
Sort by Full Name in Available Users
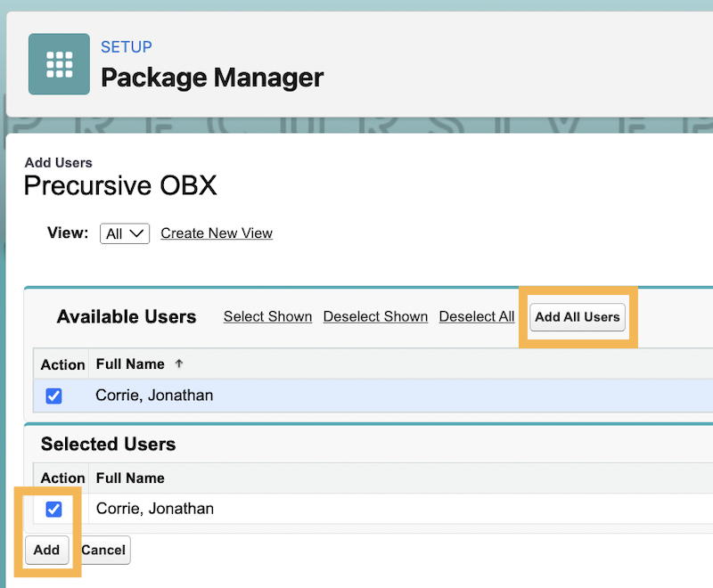(130, 363)
